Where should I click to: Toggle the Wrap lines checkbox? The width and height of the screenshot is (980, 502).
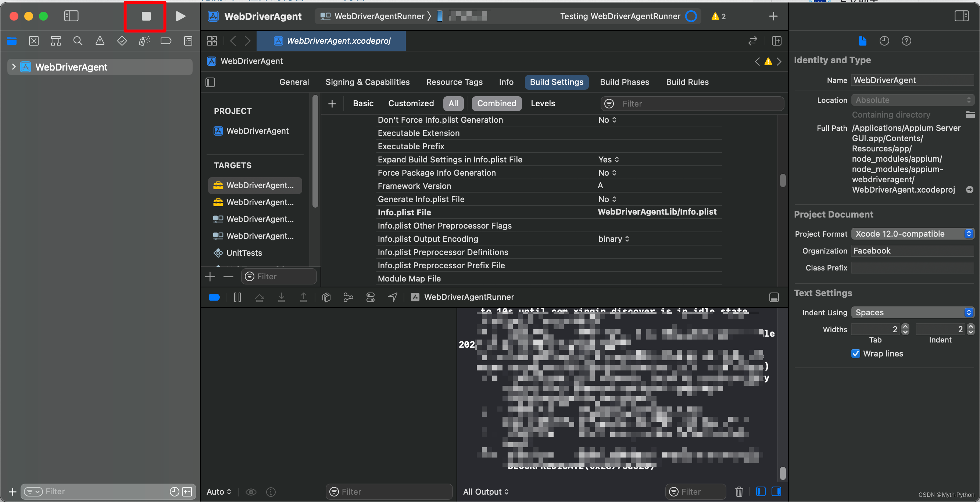(x=856, y=353)
